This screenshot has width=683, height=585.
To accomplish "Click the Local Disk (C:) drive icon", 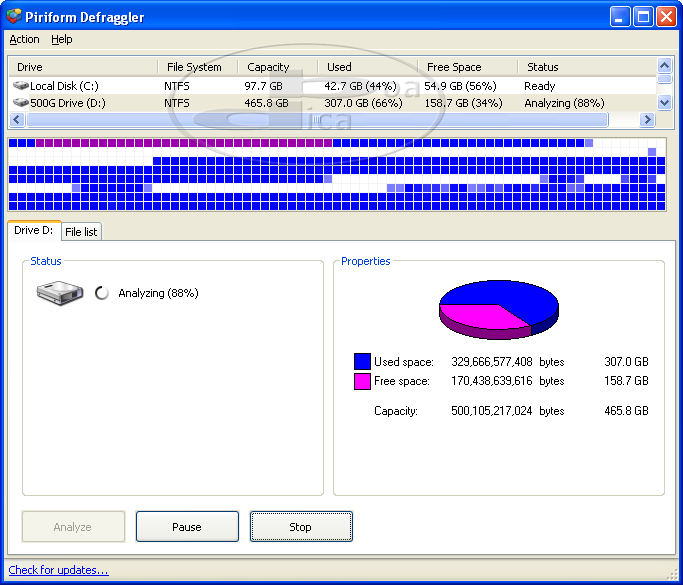I will click(20, 86).
